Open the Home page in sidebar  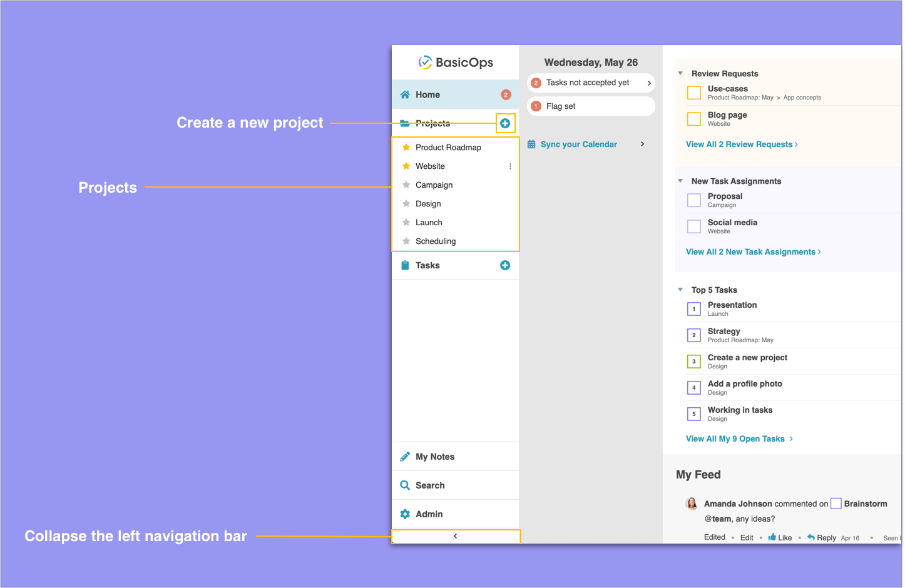tap(428, 95)
